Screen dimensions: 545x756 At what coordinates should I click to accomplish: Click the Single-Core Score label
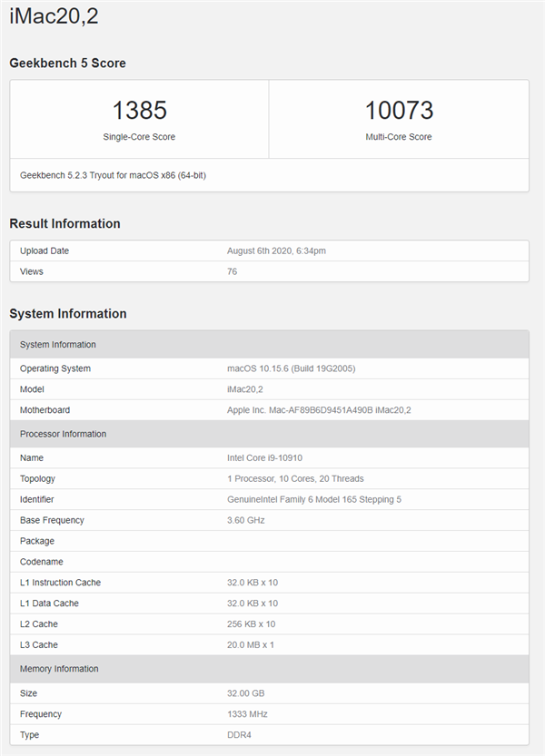tap(139, 137)
